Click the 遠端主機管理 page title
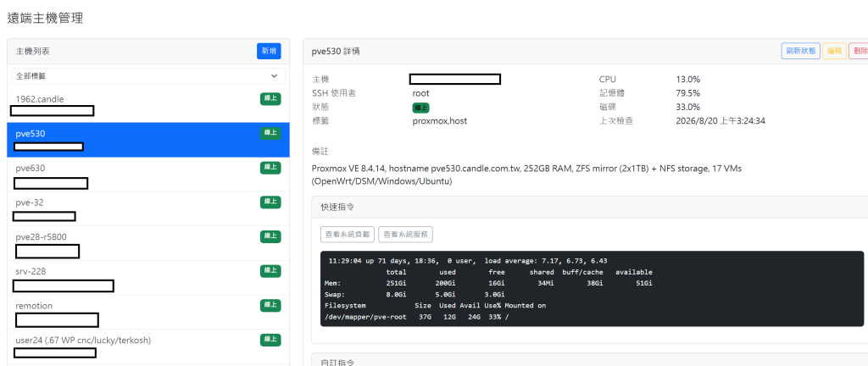This screenshot has width=868, height=366. (x=46, y=18)
